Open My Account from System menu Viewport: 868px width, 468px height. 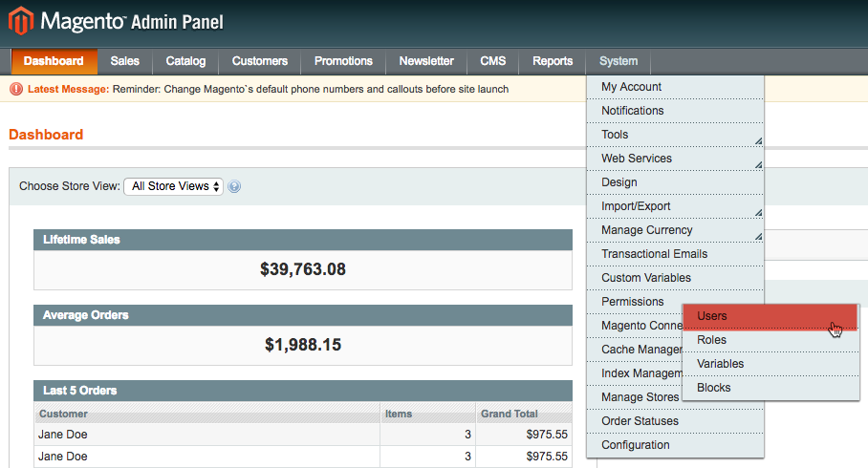tap(675, 87)
